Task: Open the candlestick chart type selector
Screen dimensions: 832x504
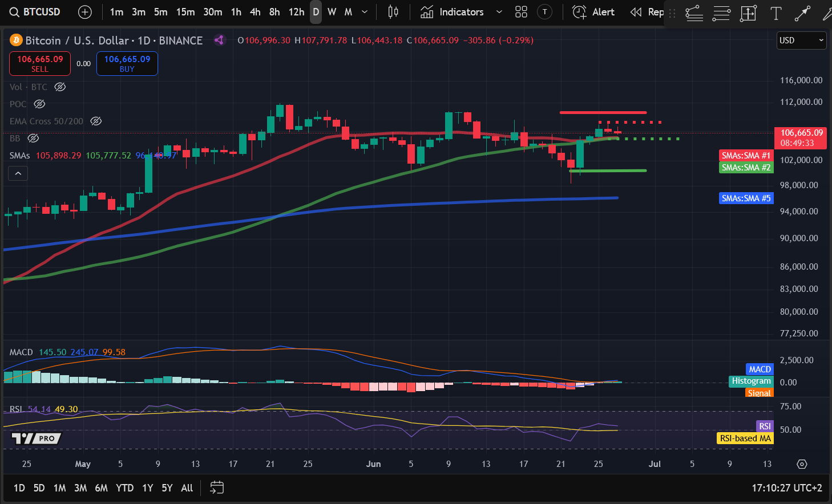Action: point(393,12)
